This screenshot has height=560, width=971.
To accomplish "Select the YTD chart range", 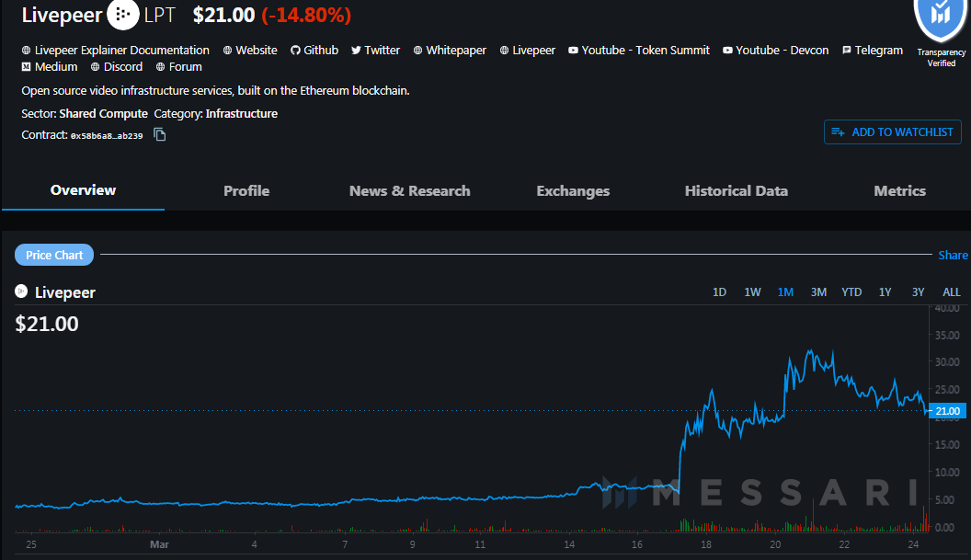I will [x=851, y=291].
